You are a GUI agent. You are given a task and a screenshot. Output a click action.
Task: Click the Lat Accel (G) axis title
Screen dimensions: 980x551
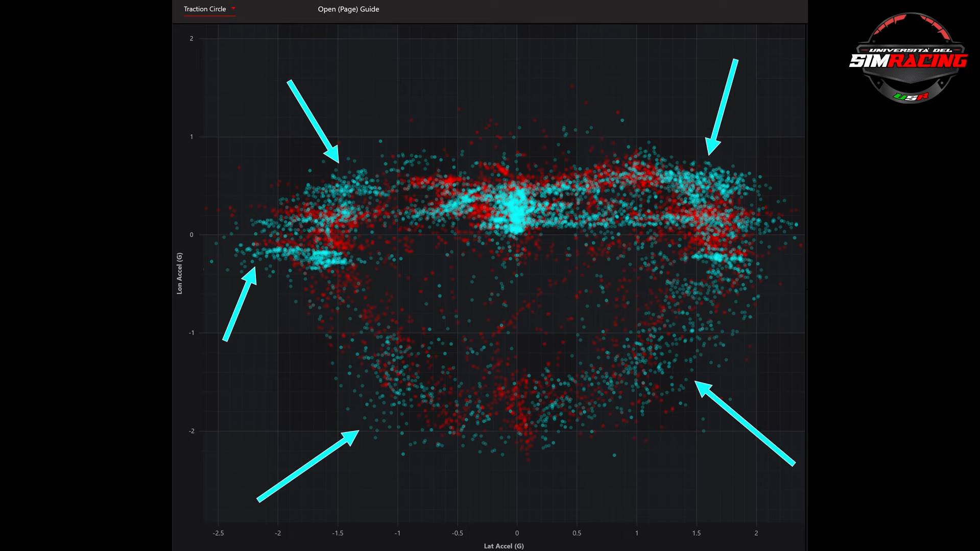(504, 546)
